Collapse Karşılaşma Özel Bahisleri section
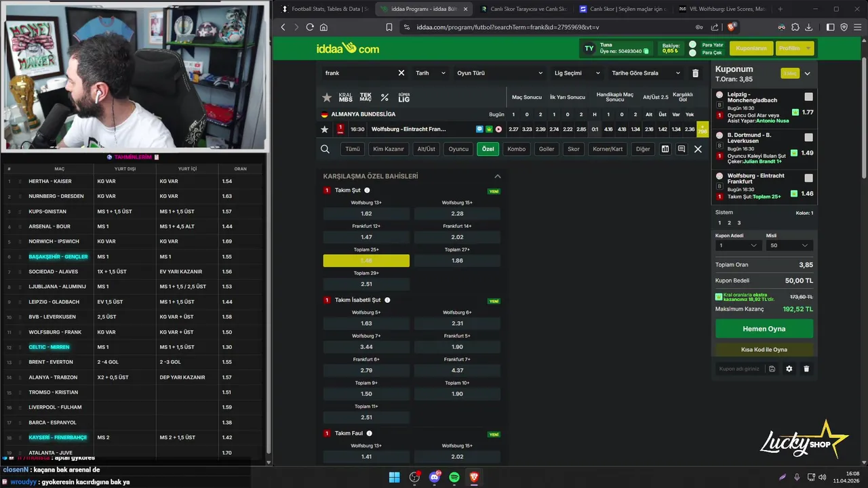This screenshot has height=488, width=868. coord(497,176)
